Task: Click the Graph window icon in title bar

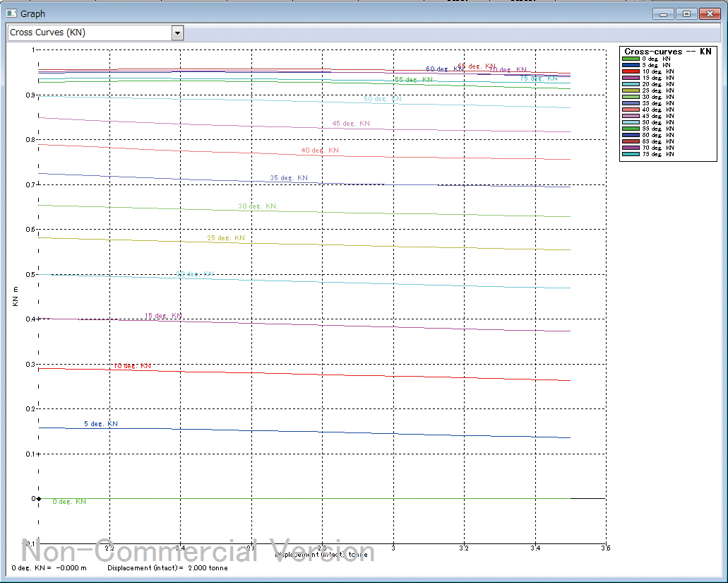Action: 11,13
